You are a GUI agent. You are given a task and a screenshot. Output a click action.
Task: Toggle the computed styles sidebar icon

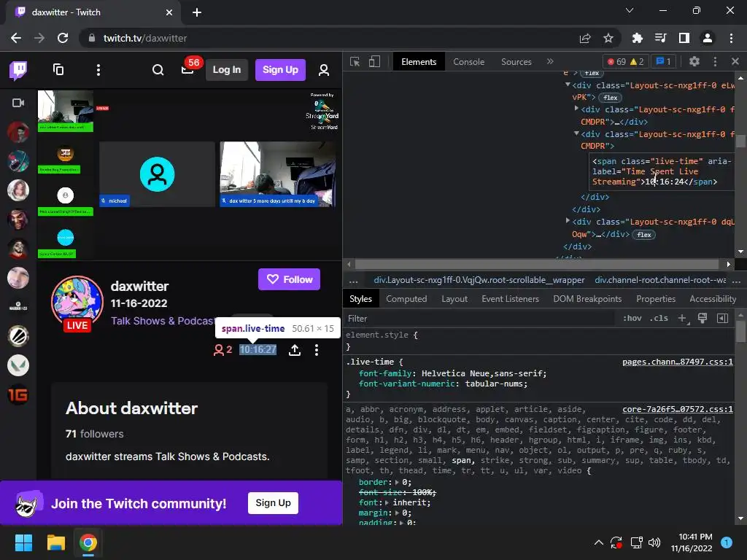coord(723,318)
